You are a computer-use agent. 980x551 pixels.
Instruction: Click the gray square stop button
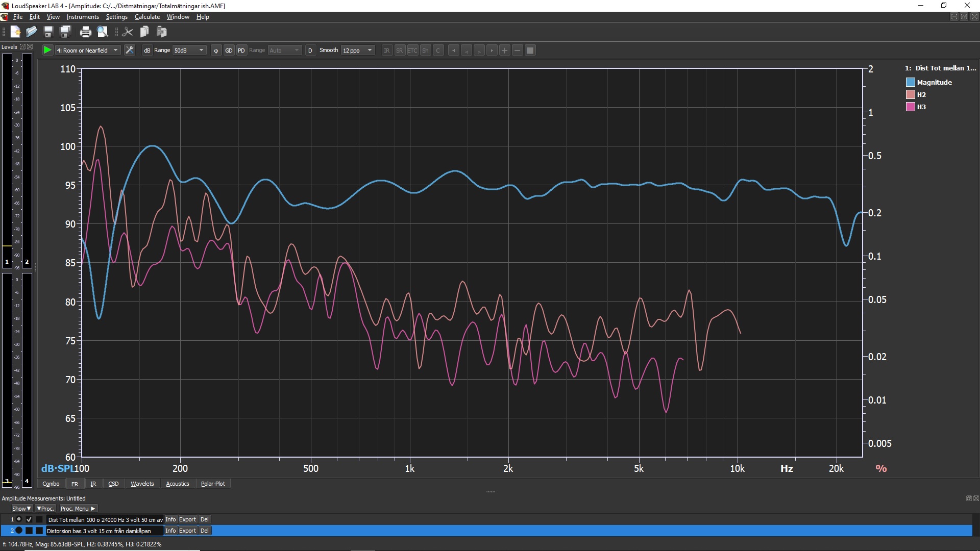click(530, 50)
